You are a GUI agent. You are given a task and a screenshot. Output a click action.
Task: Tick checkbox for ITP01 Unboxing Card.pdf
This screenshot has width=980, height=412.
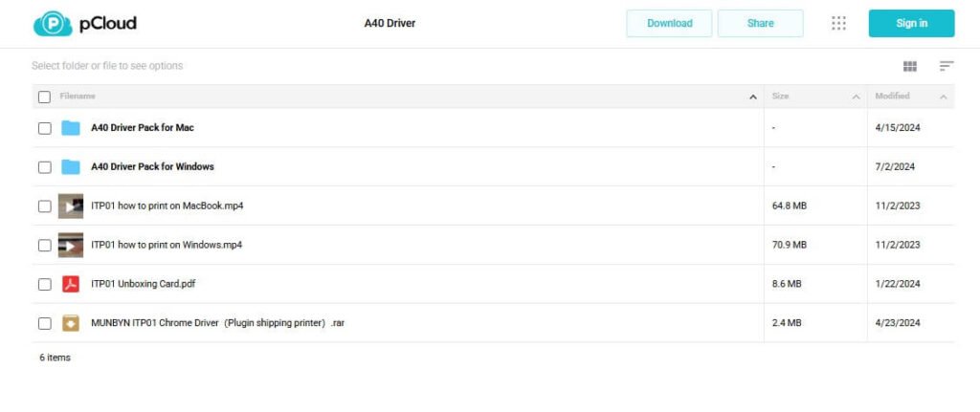click(44, 284)
